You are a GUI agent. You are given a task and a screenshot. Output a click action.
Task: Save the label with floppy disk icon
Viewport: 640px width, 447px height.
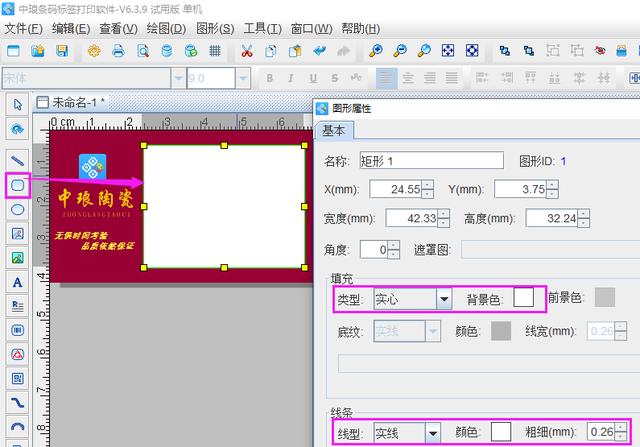[62, 51]
